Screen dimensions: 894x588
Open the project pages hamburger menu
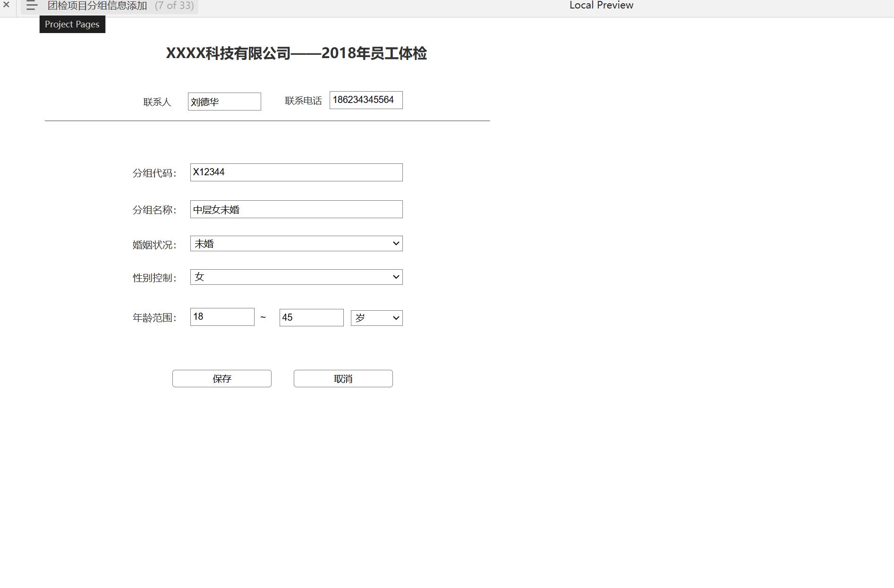point(32,6)
